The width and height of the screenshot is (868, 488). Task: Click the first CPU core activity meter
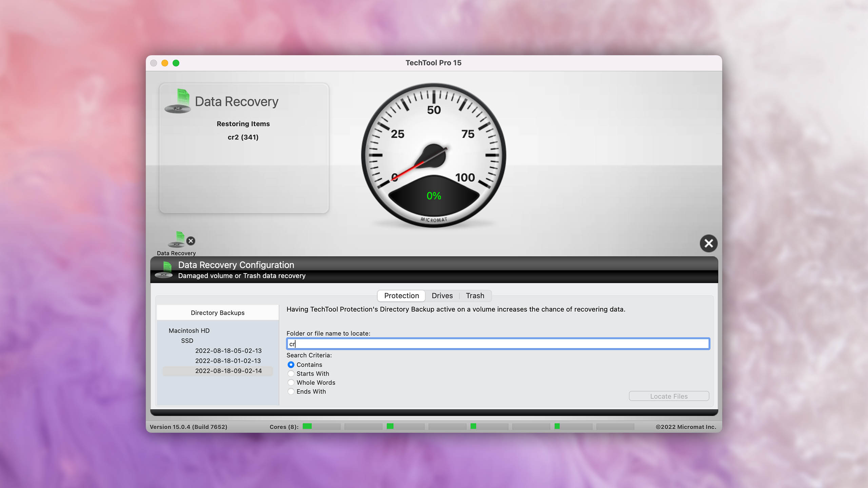321,426
